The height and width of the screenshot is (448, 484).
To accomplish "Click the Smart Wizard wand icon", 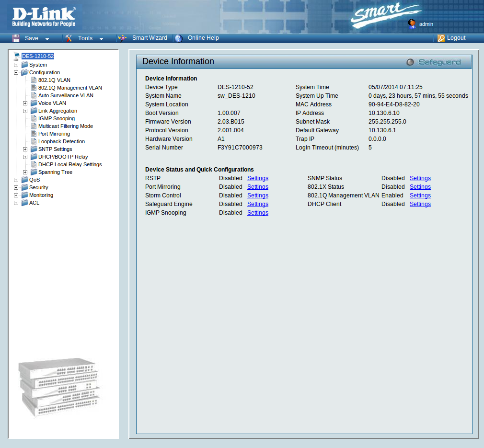I will coord(123,38).
